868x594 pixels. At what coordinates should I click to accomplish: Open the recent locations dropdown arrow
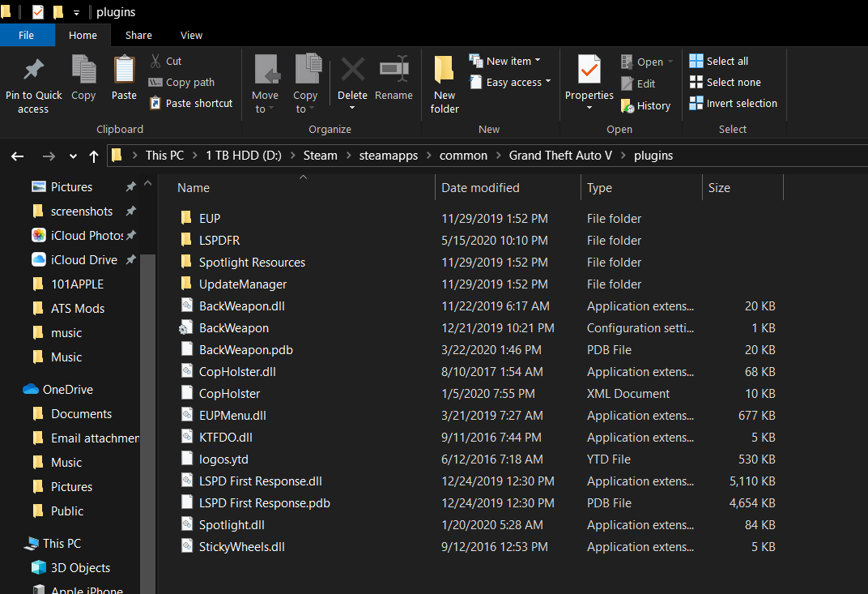point(74,156)
